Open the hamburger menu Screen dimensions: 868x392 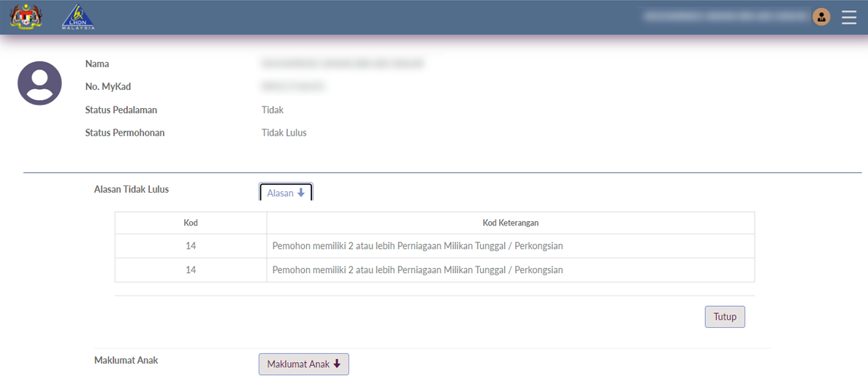(849, 17)
